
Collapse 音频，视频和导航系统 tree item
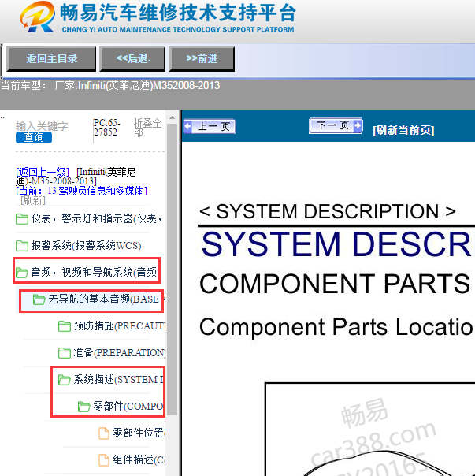point(94,273)
